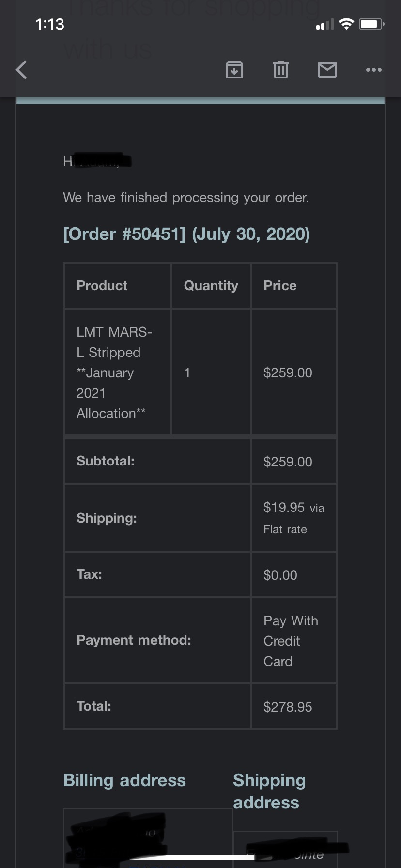The image size is (401, 868).
Task: Tap the battery indicator in status bar
Action: (x=371, y=24)
